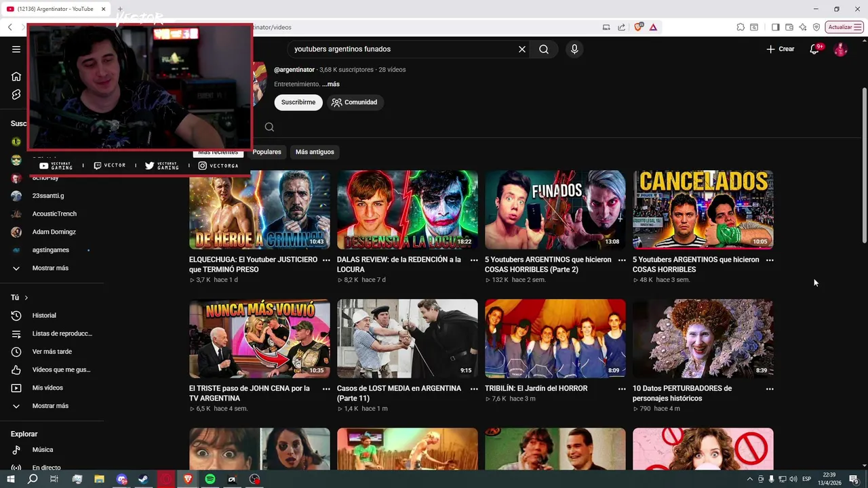Viewport: 868px width, 488px height.
Task: Open Videos que me gustan playlist
Action: coord(52,369)
